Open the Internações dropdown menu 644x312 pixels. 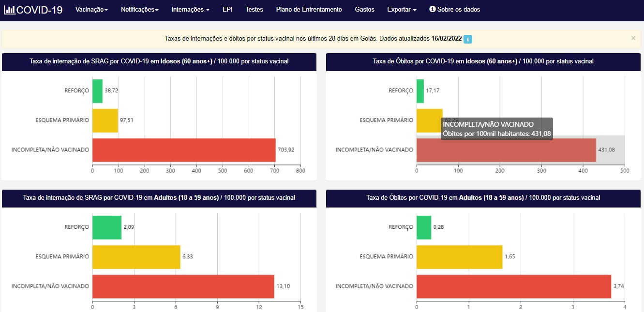coord(190,9)
